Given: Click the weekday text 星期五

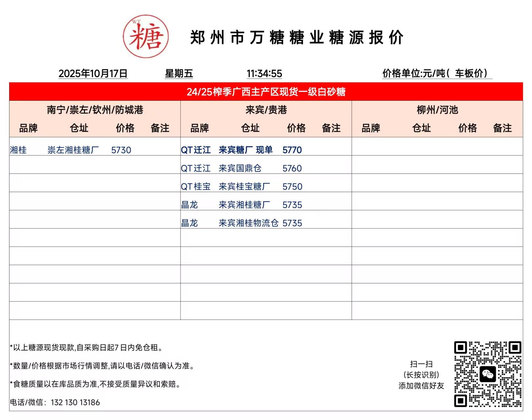Looking at the screenshot, I should click(x=179, y=73).
